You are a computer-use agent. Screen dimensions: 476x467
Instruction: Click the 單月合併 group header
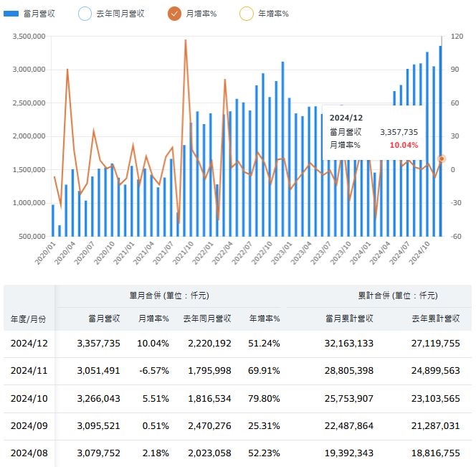168,295
